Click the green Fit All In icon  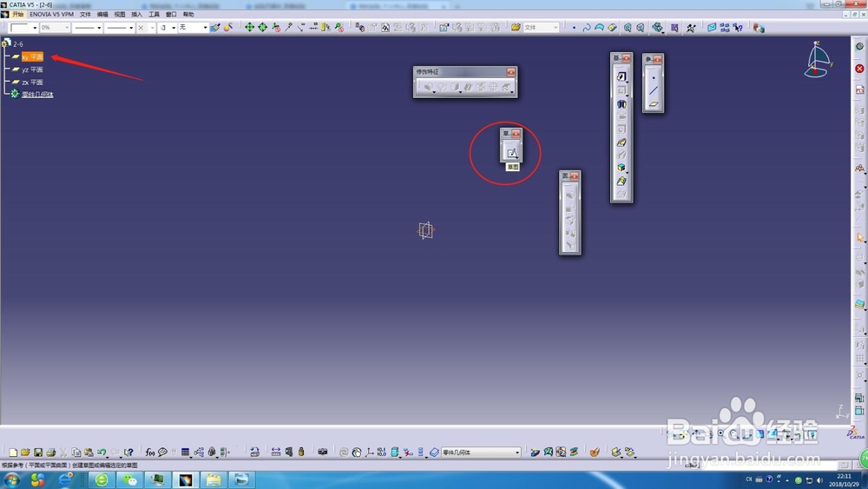(x=250, y=27)
